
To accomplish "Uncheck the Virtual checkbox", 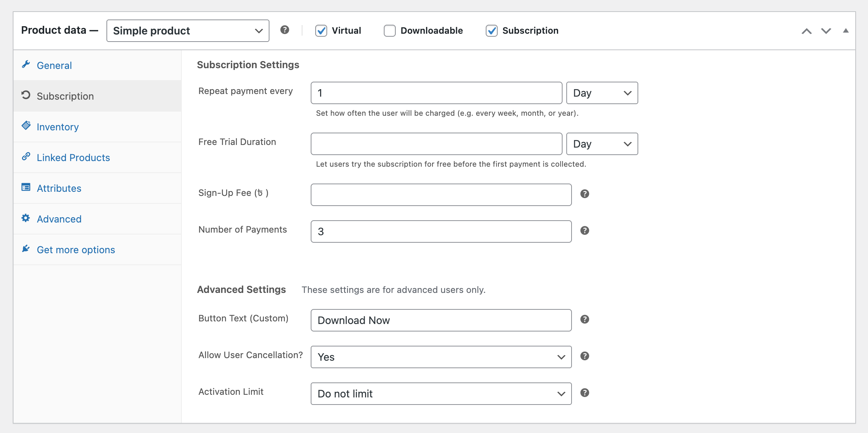I will (x=321, y=31).
